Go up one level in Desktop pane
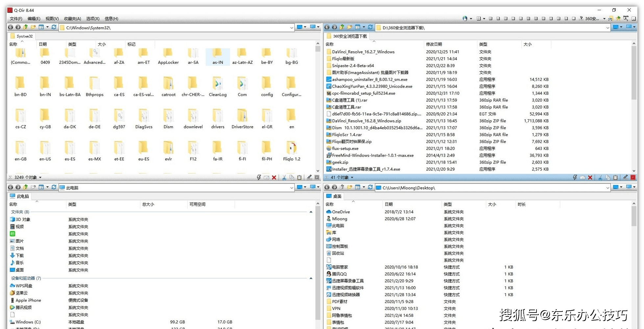Screen dimensions: 644x329 tap(342, 188)
